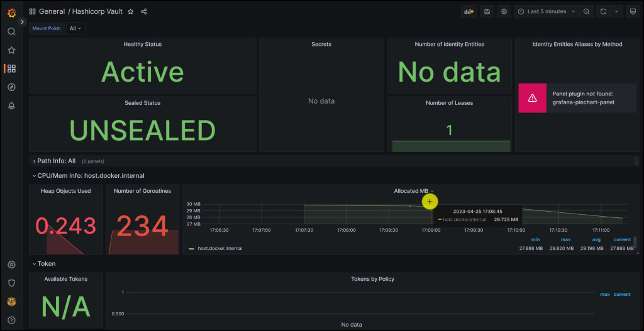Sort Allocated MB legend by max
Screen dimensions: 644x331
coord(565,239)
